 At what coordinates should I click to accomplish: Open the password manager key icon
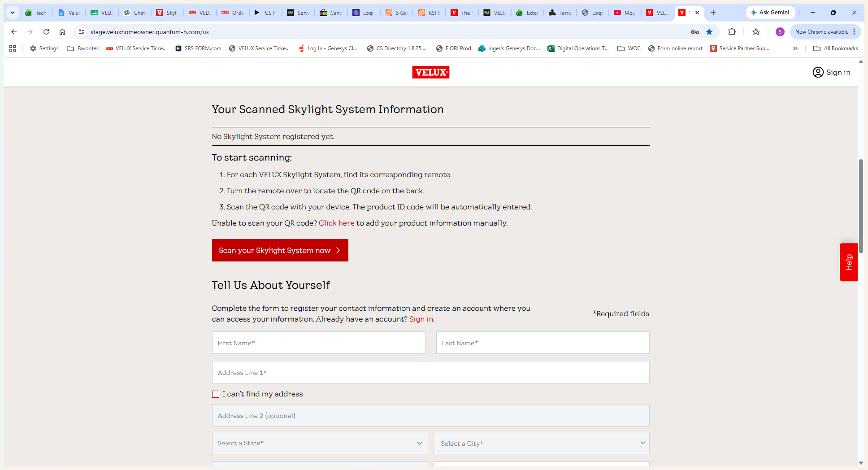(x=695, y=32)
